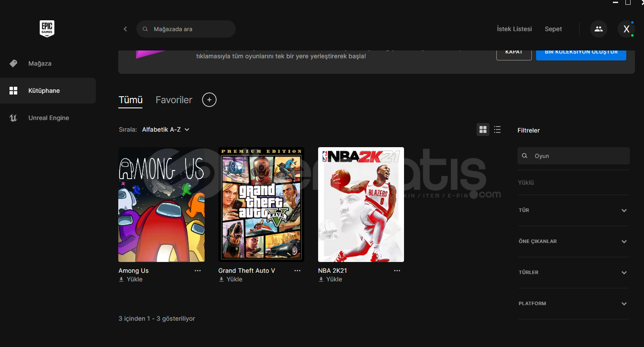Viewport: 644px width, 347px height.
Task: Expand the TÜR filter
Action: pos(573,210)
